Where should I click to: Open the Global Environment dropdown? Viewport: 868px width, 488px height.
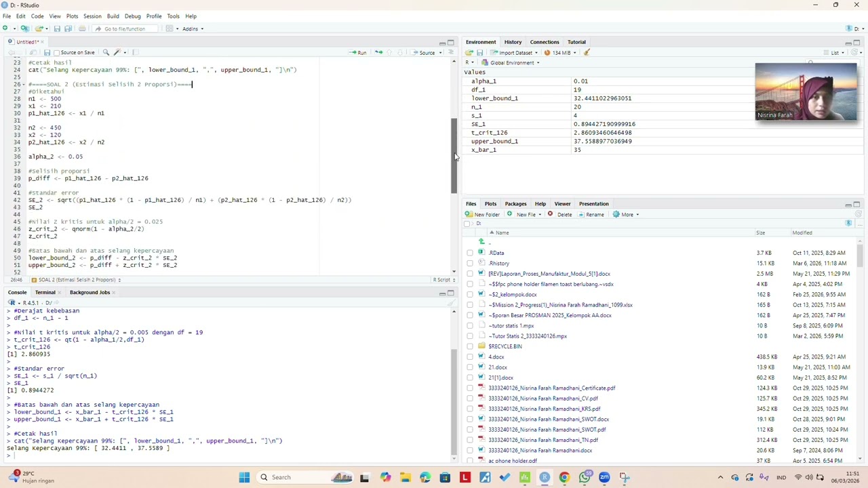tap(511, 62)
